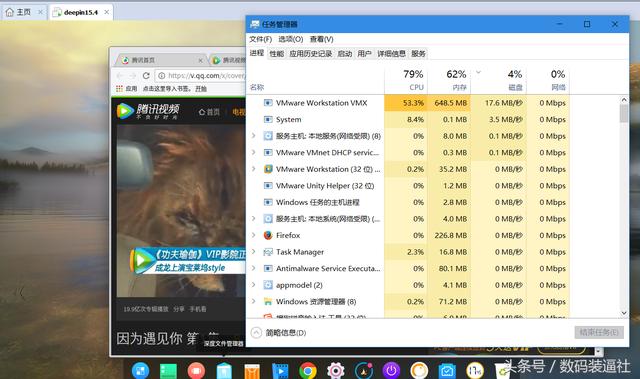Click the purple power icon in the dock
640x379 pixels.
[391, 370]
